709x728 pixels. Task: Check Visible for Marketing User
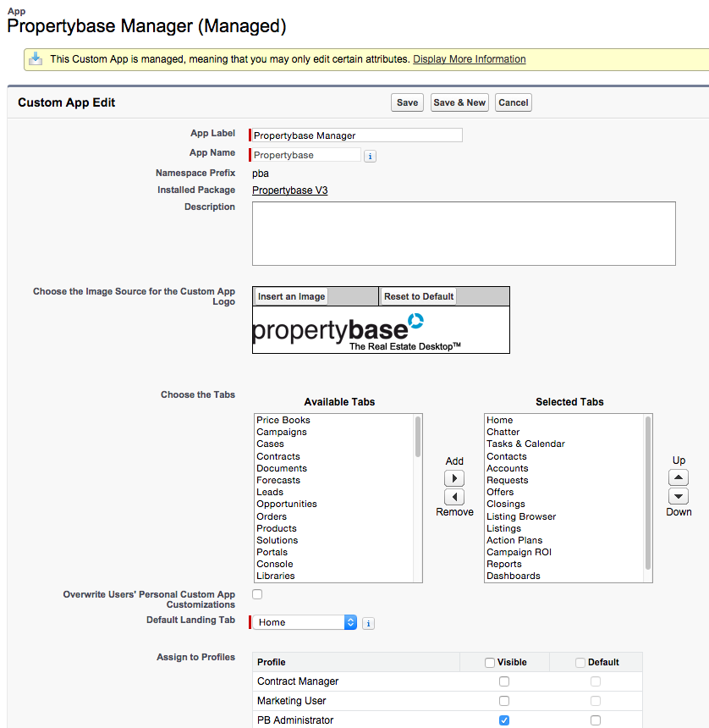(x=504, y=701)
